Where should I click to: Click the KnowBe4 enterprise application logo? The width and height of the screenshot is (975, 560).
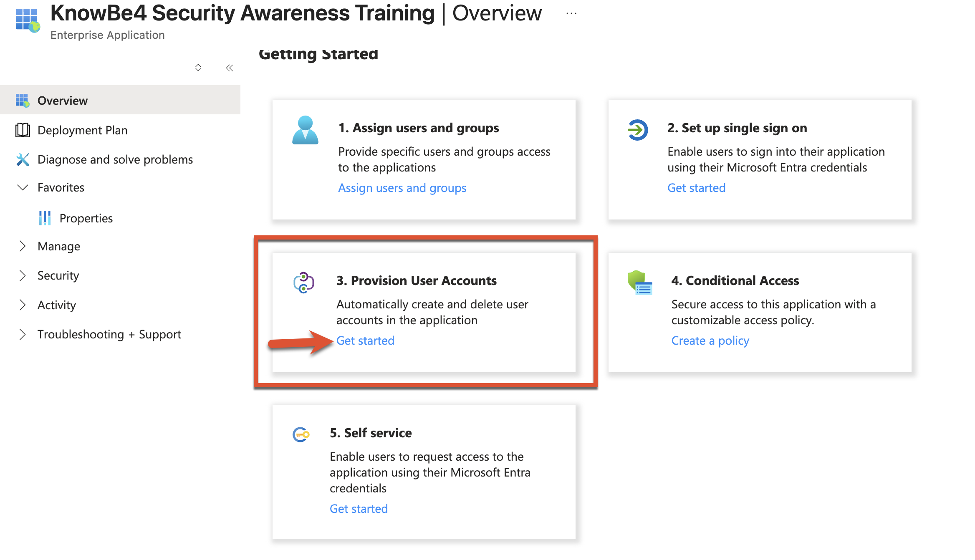[x=27, y=20]
